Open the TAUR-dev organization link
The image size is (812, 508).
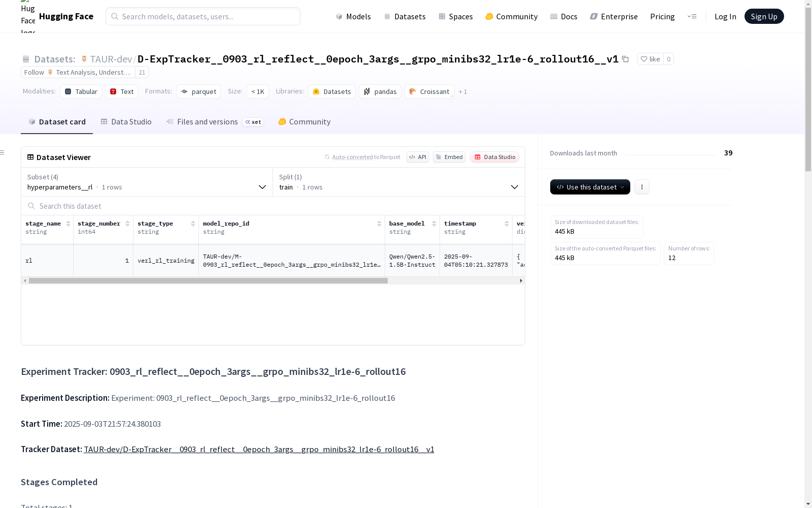[111, 59]
